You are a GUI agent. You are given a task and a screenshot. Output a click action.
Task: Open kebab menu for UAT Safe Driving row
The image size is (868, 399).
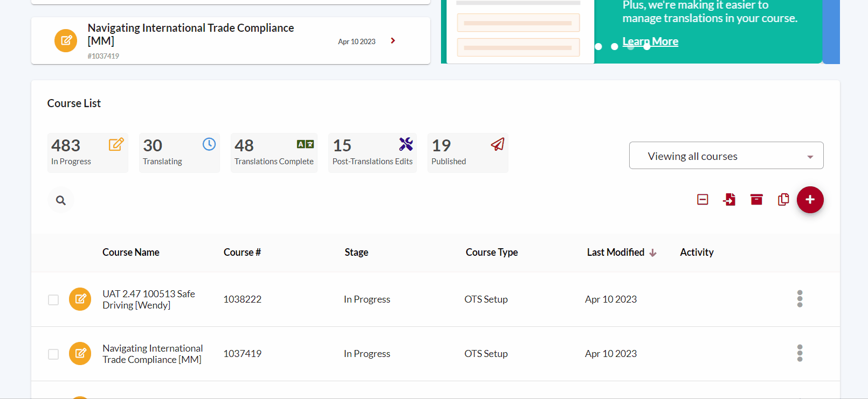point(800,299)
